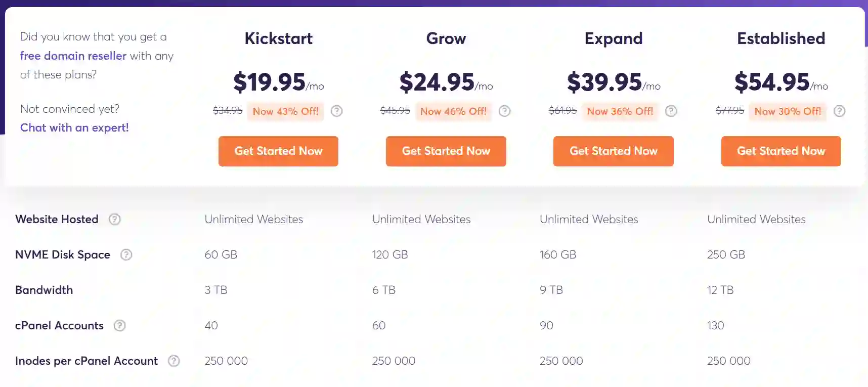Get started with the Established plan
This screenshot has height=387, width=868.
click(x=780, y=151)
